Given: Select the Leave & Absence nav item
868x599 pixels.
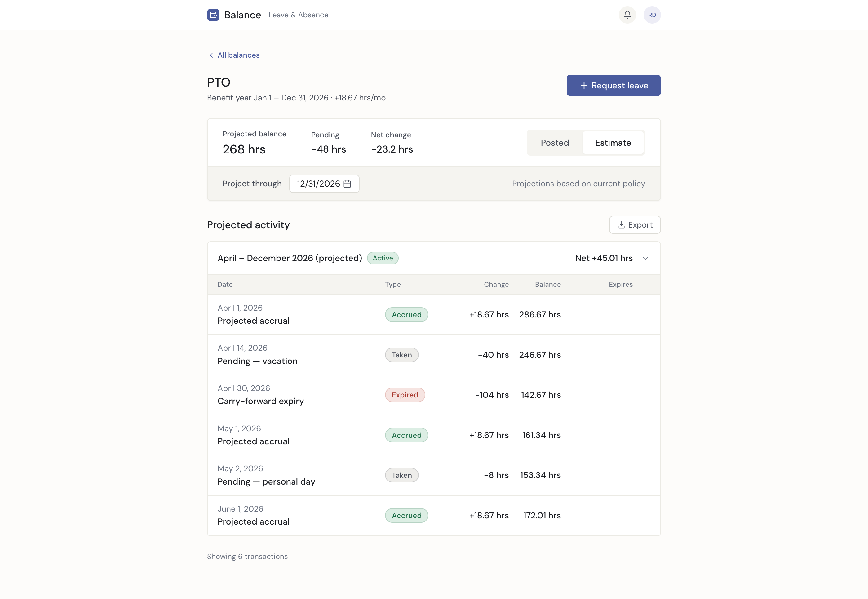Looking at the screenshot, I should click(x=298, y=15).
